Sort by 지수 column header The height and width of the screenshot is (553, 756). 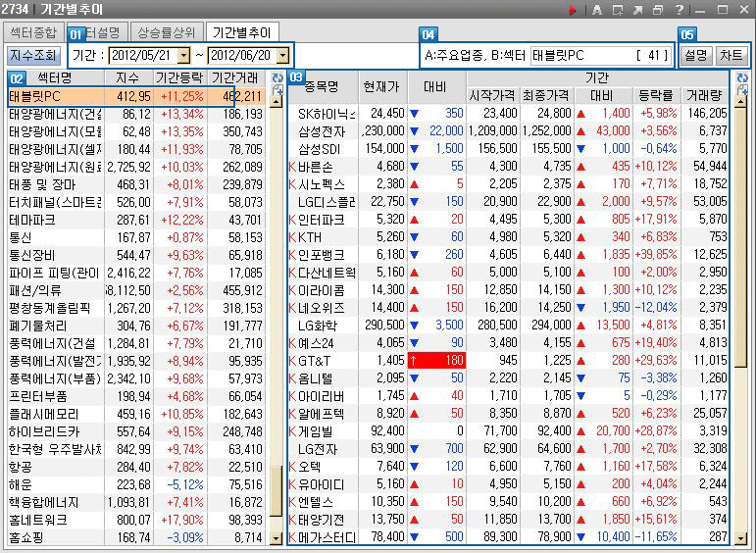coord(128,78)
